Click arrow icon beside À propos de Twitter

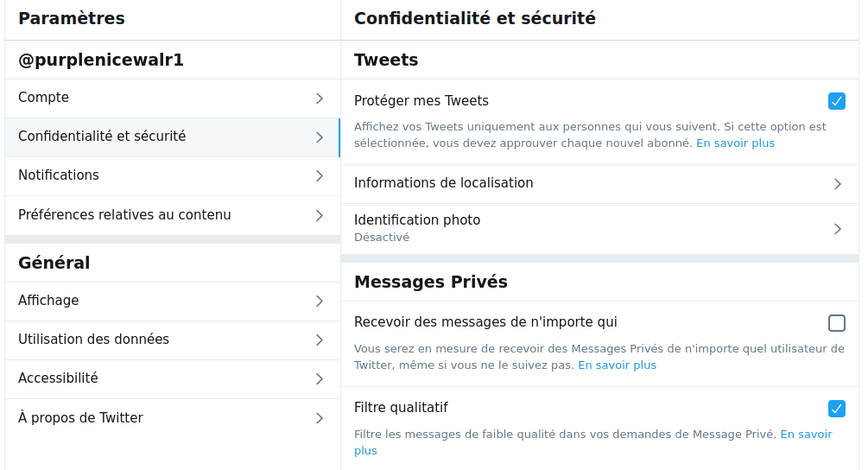pyautogui.click(x=320, y=418)
